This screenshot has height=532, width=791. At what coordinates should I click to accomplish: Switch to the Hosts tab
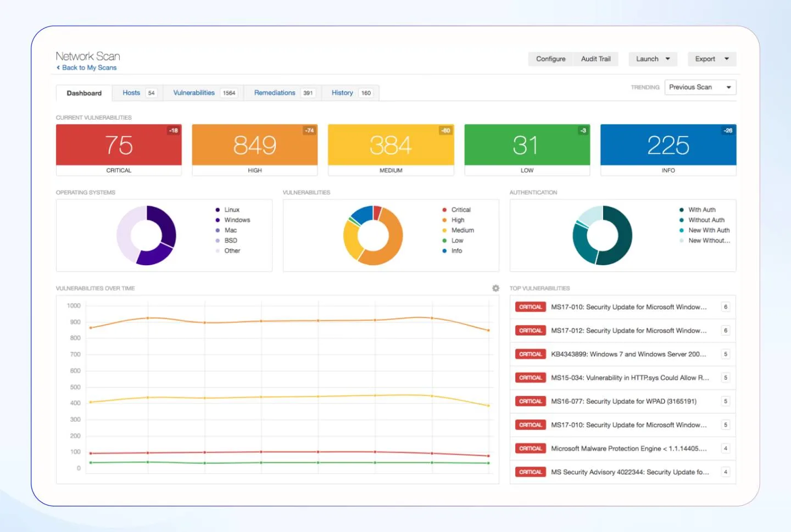click(131, 93)
